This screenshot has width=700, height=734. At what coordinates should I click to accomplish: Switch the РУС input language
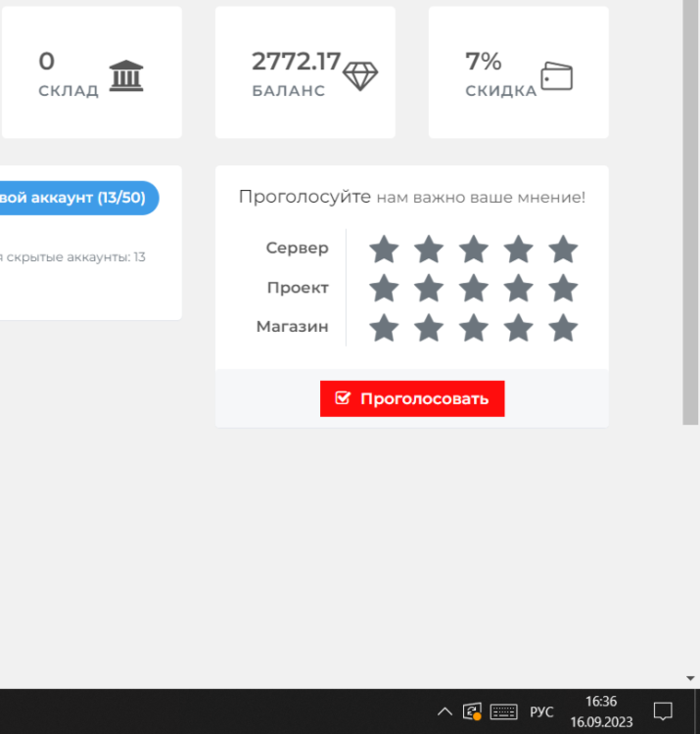pos(541,711)
